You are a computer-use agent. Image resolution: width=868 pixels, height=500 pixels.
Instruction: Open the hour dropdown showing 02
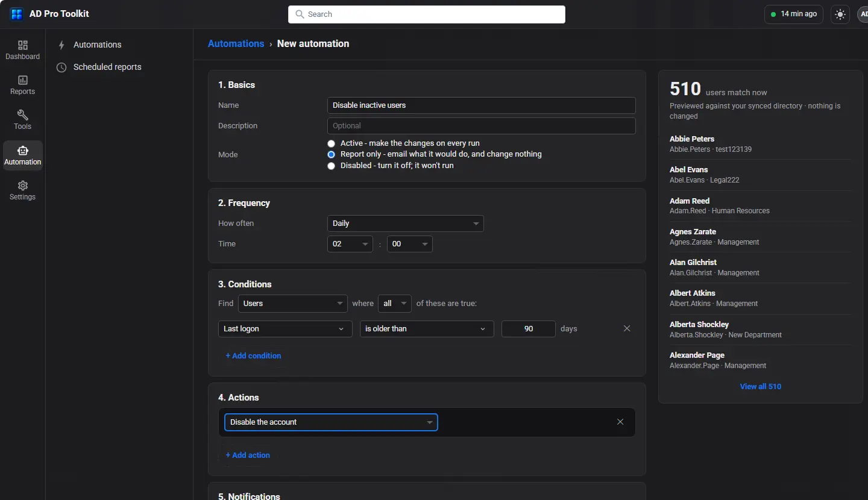[350, 244]
